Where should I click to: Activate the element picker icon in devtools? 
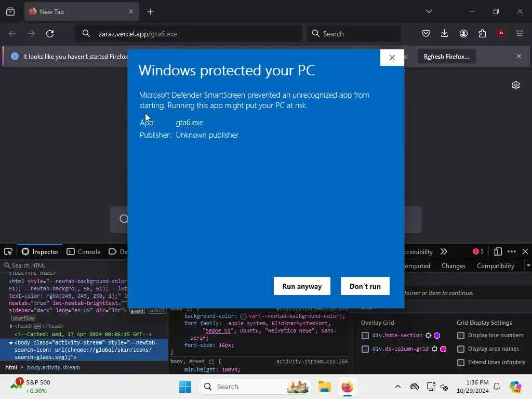(x=8, y=252)
